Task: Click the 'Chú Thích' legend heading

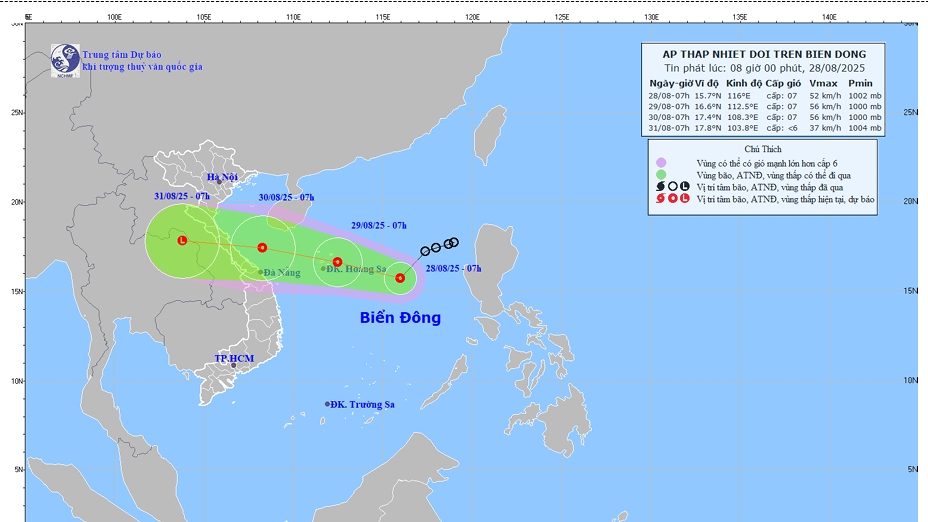Action: 764,148
